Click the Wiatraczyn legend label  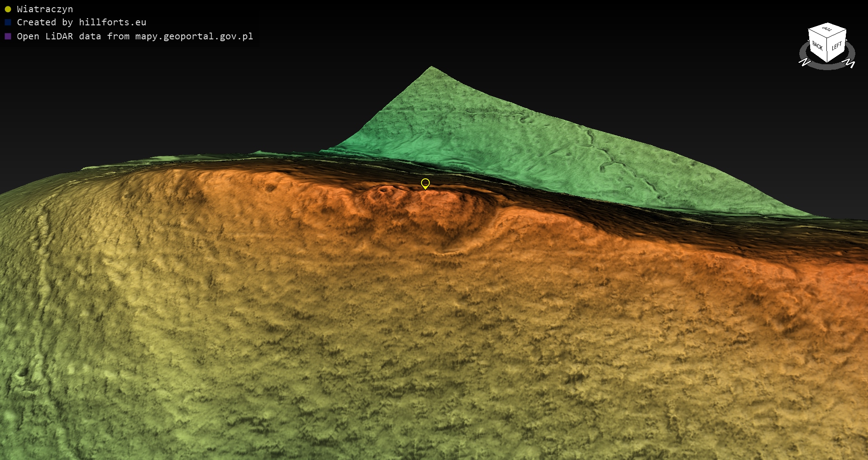[x=45, y=9]
